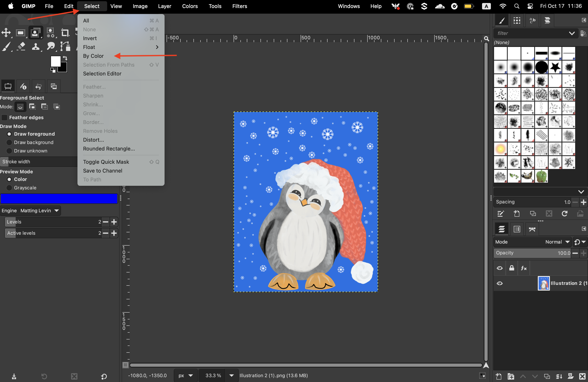Open the Filters menu

[x=239, y=6]
